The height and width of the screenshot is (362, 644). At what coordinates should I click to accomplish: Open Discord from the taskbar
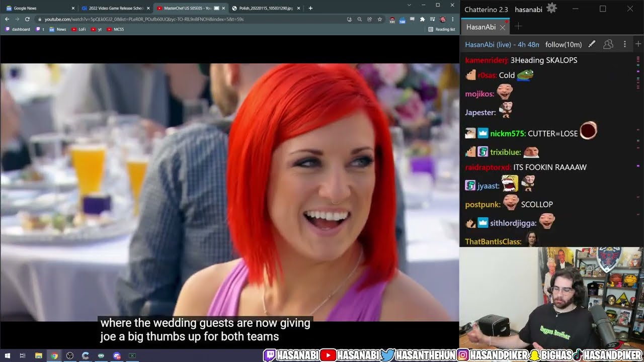(x=117, y=356)
